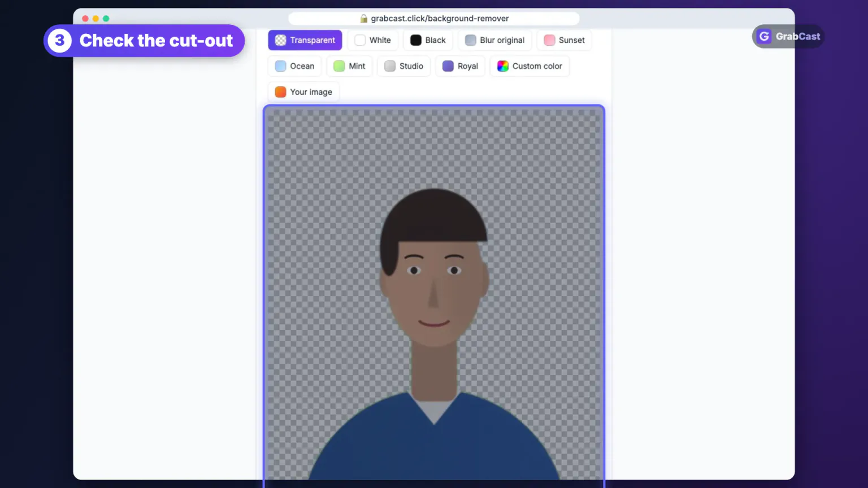Click the lock icon in address bar
Image resolution: width=868 pixels, height=488 pixels.
coord(364,19)
